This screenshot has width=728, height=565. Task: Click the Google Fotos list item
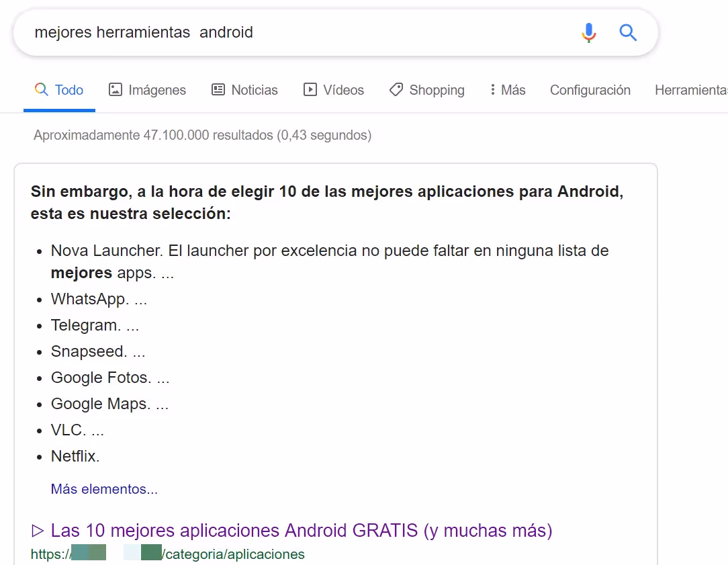point(110,378)
